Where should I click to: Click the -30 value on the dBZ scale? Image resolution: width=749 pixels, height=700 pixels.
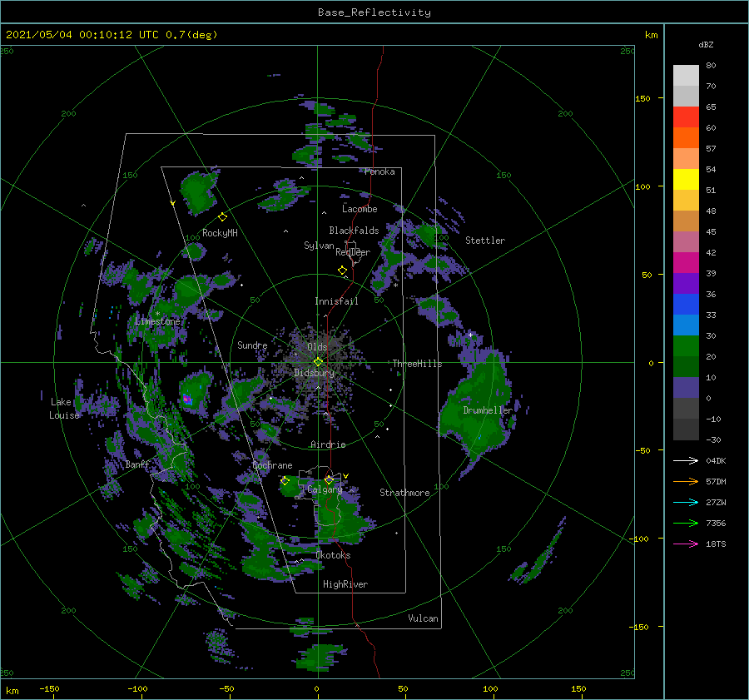pyautogui.click(x=713, y=440)
